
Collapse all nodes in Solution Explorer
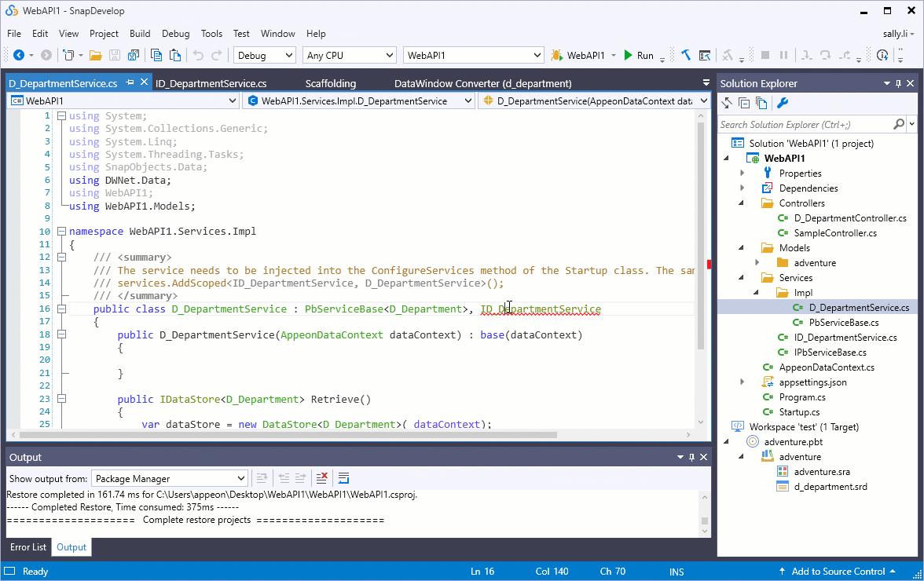(x=743, y=103)
